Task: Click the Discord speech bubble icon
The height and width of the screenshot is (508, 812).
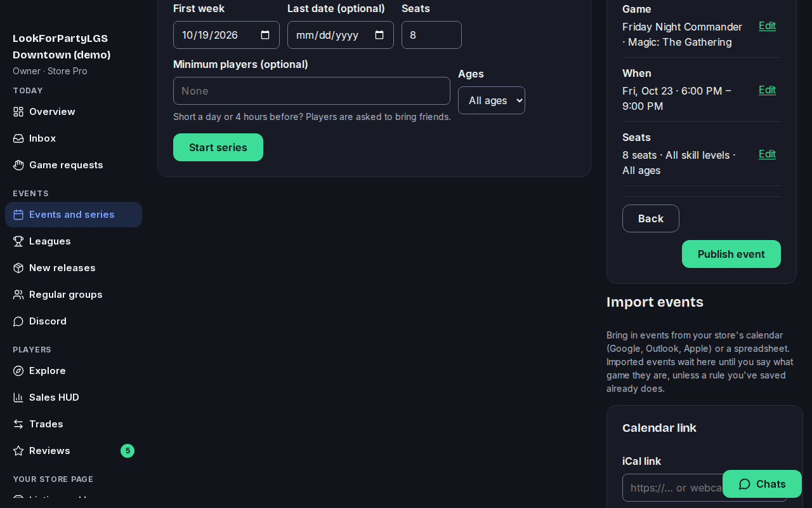Action: tap(18, 321)
